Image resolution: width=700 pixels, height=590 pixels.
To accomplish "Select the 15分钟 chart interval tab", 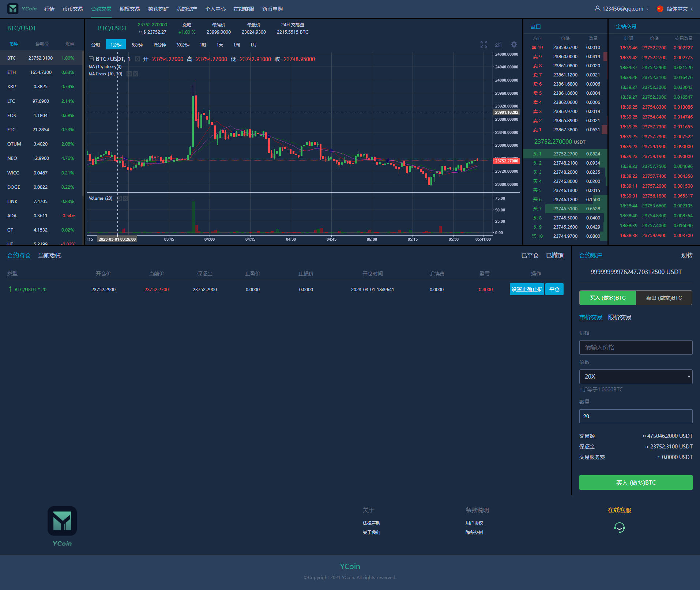I will pos(159,45).
